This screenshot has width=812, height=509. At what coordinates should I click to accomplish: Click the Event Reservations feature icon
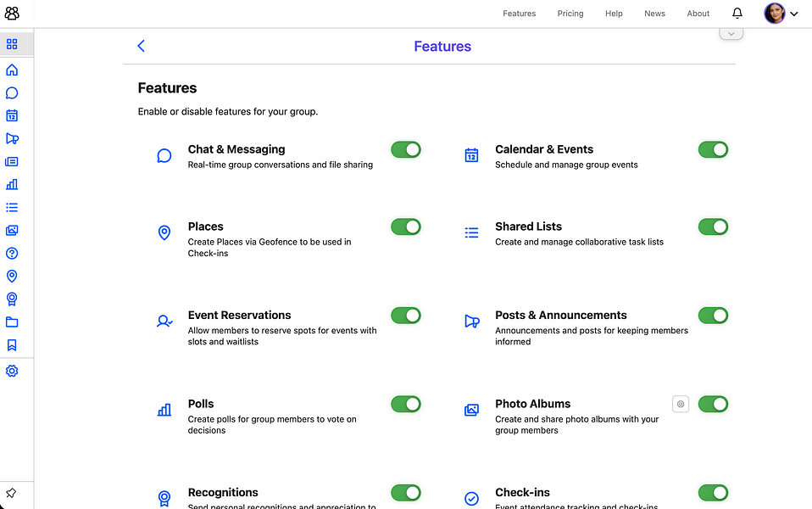pyautogui.click(x=164, y=322)
